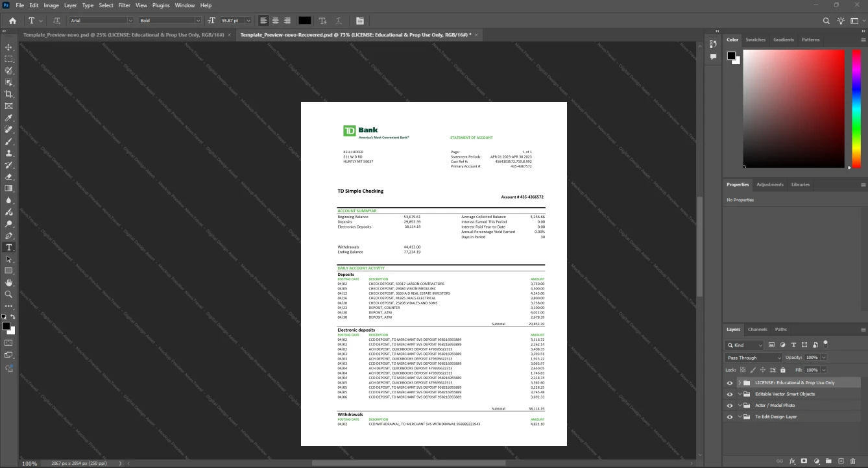The width and height of the screenshot is (868, 468).
Task: Toggle filter for type layers
Action: (793, 345)
